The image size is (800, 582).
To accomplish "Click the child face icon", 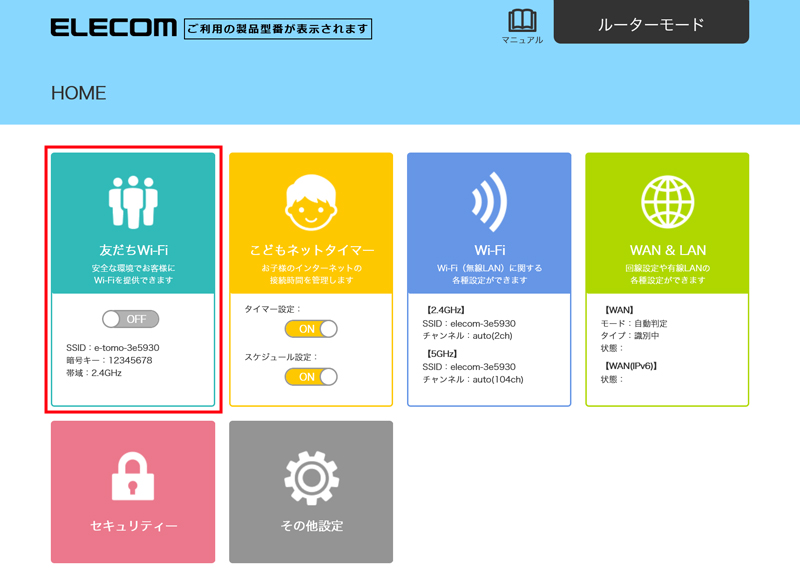I will (x=311, y=203).
